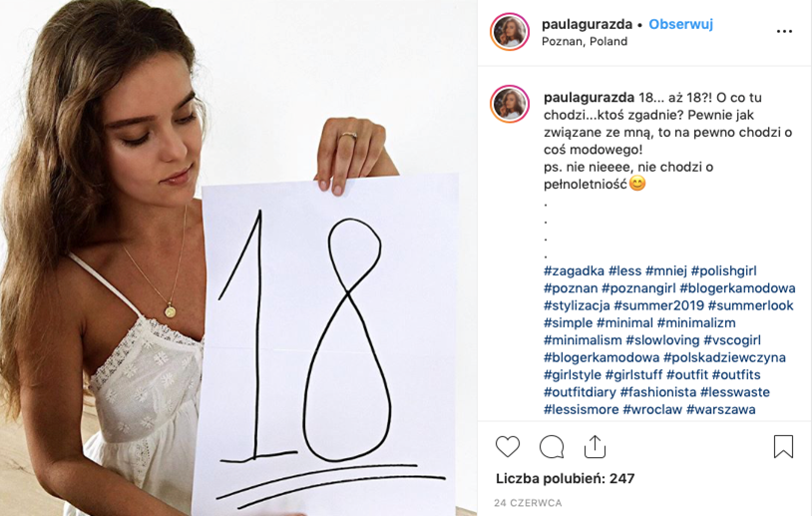Open the #warszawa hashtag

[x=721, y=410]
